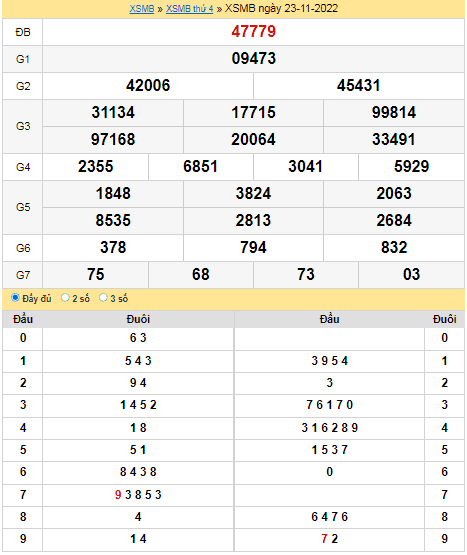Select the Đầy đủ radio button

click(x=15, y=298)
